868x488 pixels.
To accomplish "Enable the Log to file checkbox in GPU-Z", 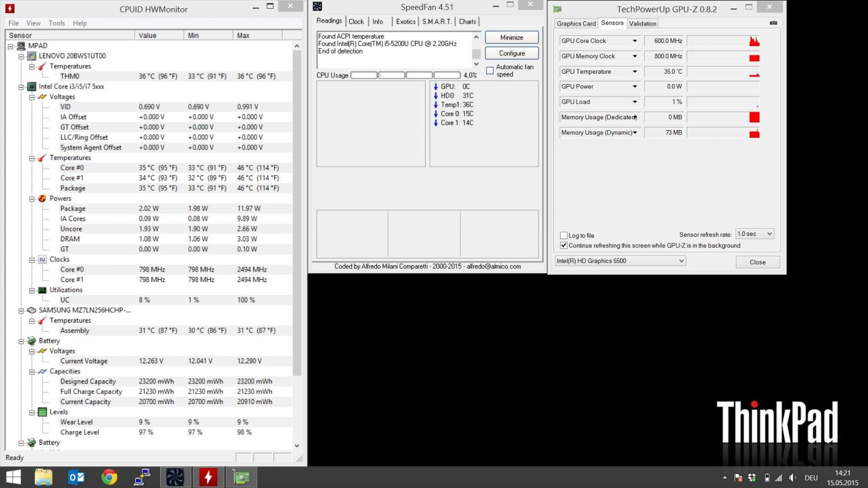I will click(x=564, y=235).
